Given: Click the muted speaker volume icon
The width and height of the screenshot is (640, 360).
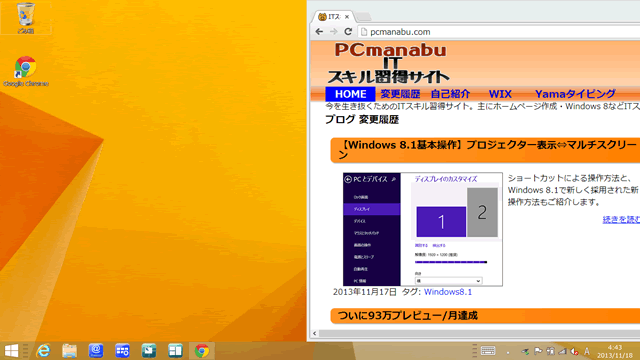Looking at the screenshot, I should click(x=574, y=351).
